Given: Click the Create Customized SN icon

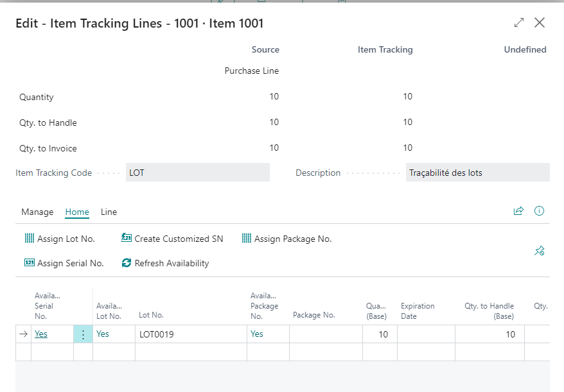Looking at the screenshot, I should [x=127, y=238].
